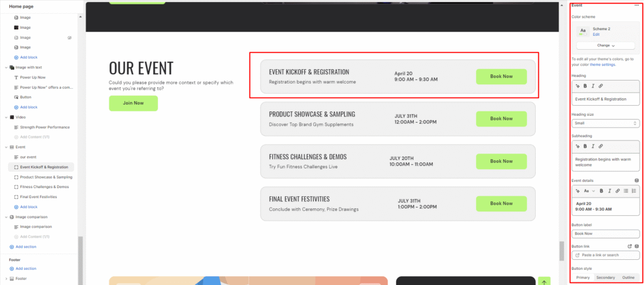
Task: Click Bold icon in Heading toolbar
Action: [x=586, y=86]
